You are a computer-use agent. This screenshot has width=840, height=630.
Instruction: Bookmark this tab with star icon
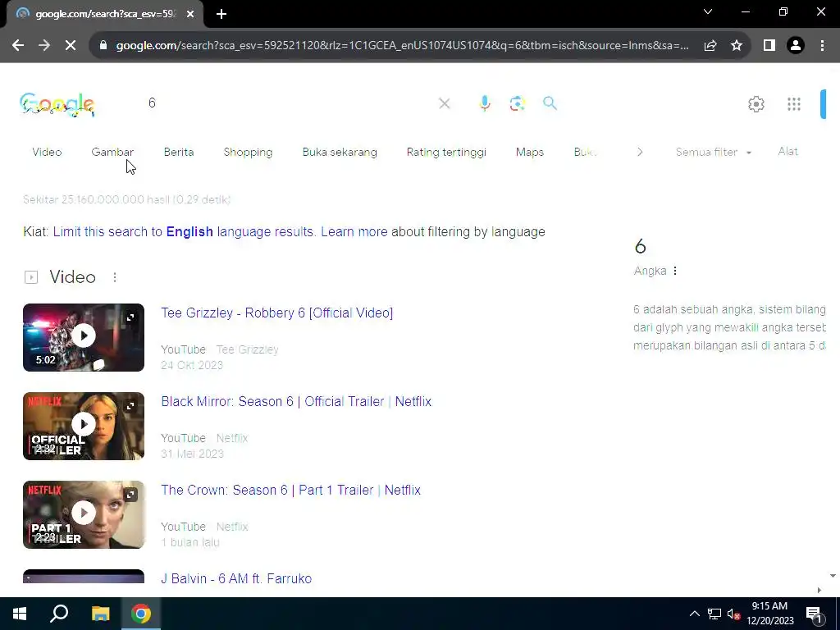(737, 46)
